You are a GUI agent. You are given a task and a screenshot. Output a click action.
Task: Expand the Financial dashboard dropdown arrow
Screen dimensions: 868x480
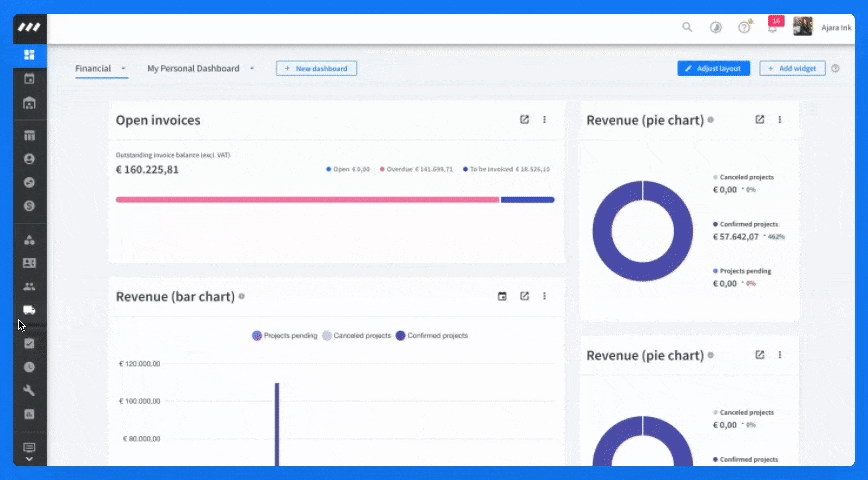tap(123, 68)
